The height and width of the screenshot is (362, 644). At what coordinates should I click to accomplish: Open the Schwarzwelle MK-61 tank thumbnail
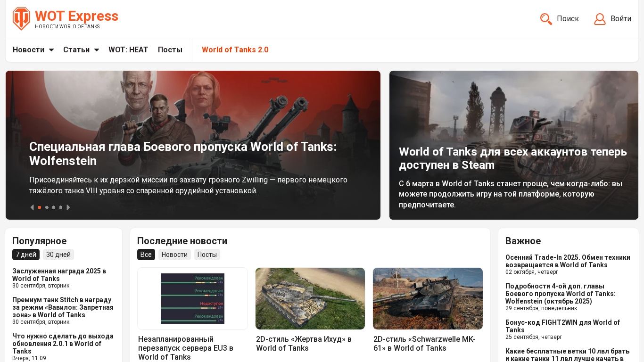(x=428, y=298)
